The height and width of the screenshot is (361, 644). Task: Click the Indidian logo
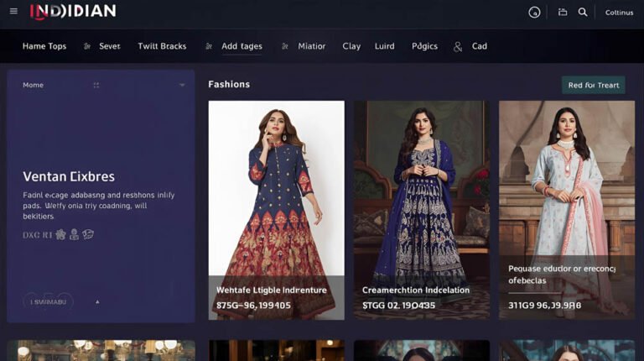click(x=73, y=12)
